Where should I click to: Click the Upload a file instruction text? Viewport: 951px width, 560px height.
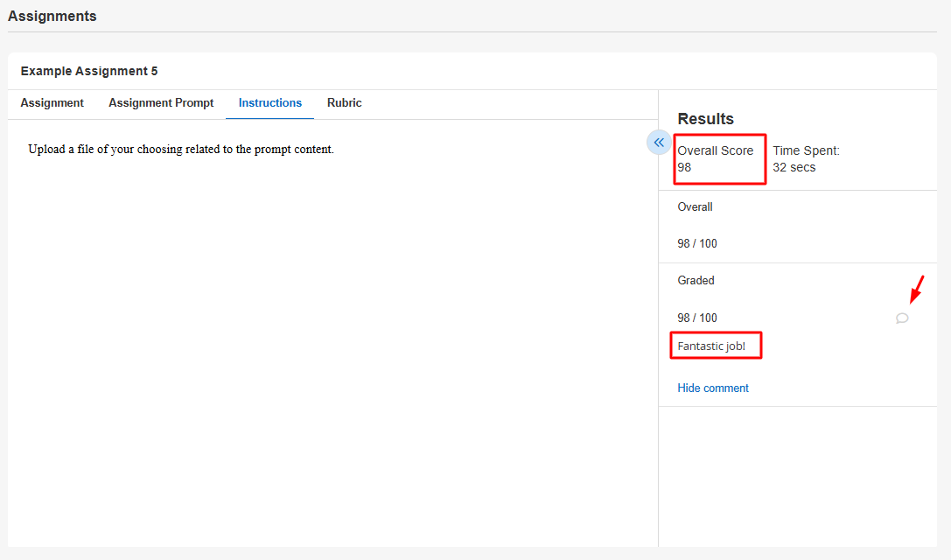coord(181,150)
